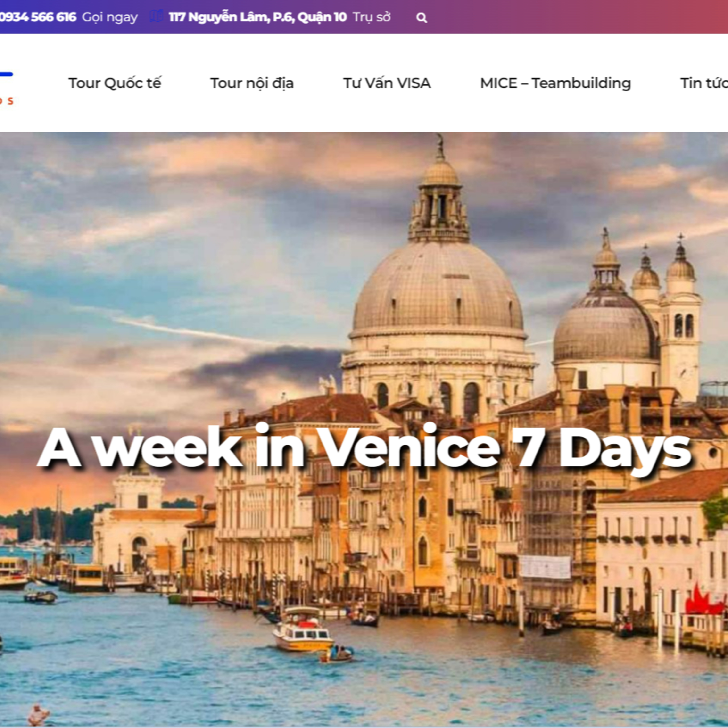Screen dimensions: 728x728
Task: Click the blue bar of the site logo
Action: pos(6,74)
